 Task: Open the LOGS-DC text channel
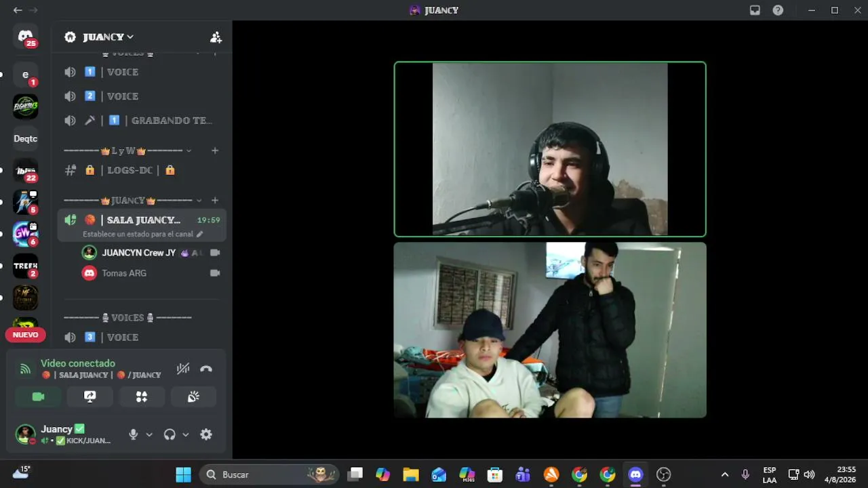(x=141, y=170)
